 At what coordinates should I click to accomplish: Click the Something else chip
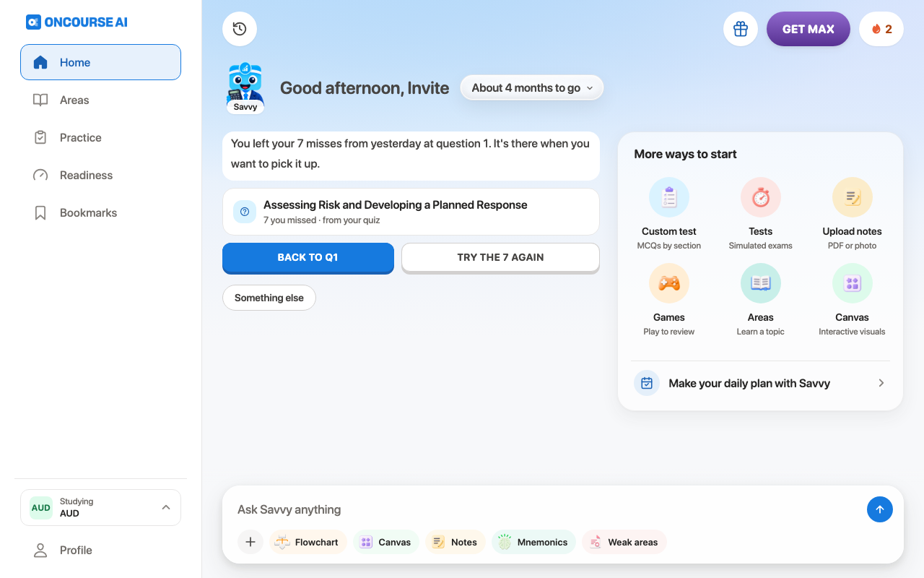(x=269, y=298)
